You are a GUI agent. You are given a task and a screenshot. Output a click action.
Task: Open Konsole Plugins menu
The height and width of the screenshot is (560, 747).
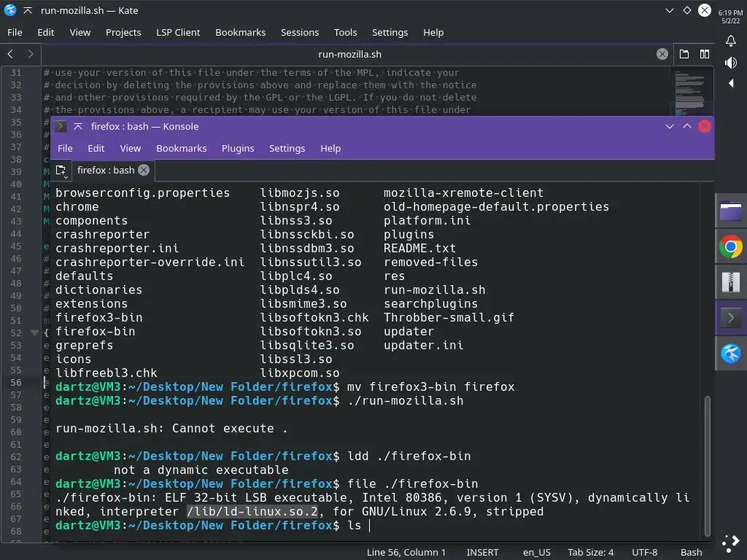pos(238,148)
